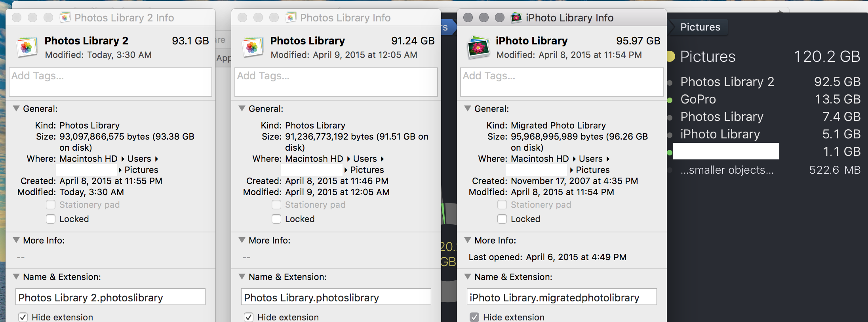Toggle Stationery pad in Photos Library Info
The width and height of the screenshot is (868, 322).
[x=276, y=205]
